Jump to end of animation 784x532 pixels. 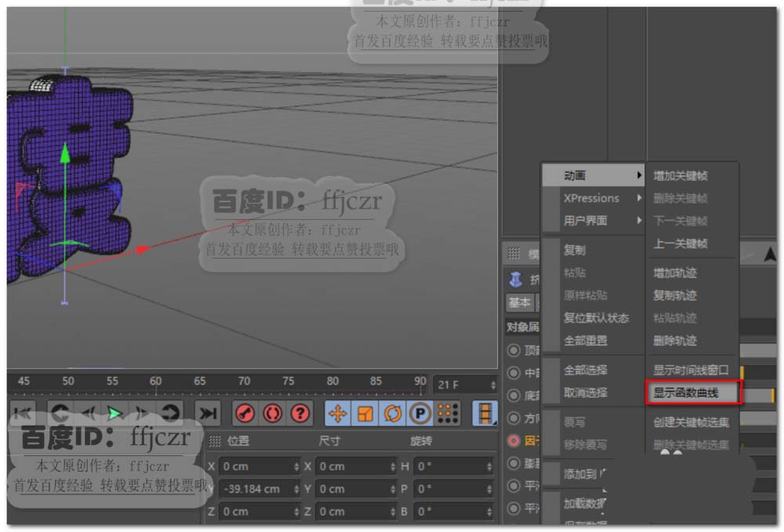pyautogui.click(x=208, y=413)
